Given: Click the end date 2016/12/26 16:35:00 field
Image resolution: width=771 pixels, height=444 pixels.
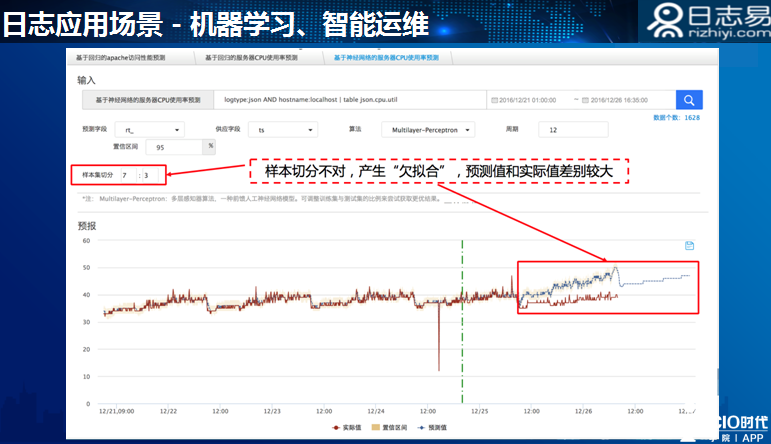Looking at the screenshot, I should 619,100.
